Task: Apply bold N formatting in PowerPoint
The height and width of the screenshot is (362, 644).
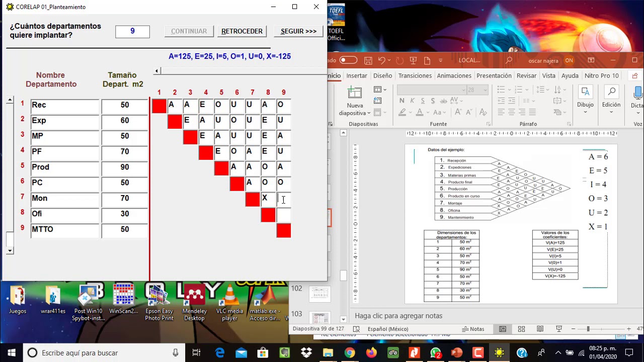Action: click(x=401, y=101)
